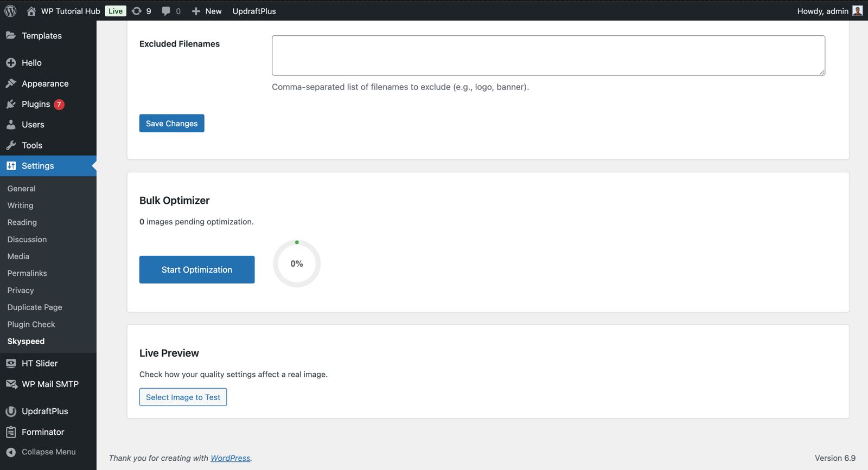Click the Tools wrench icon
The image size is (868, 470).
click(x=11, y=145)
